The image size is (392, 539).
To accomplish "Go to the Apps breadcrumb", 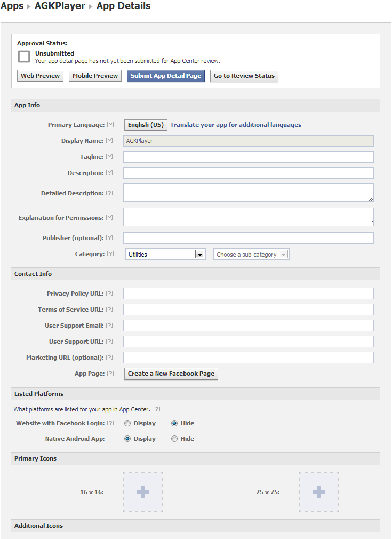I will click(x=12, y=6).
